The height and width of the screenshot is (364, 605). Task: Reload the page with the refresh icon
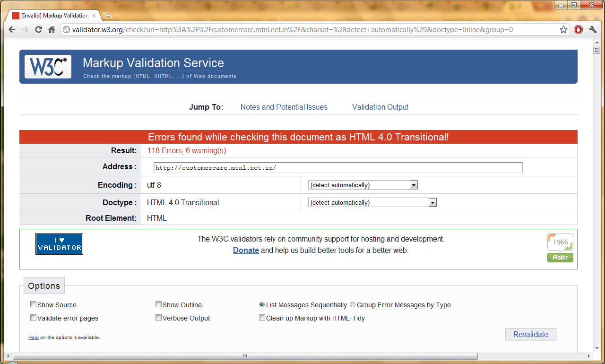(x=39, y=30)
